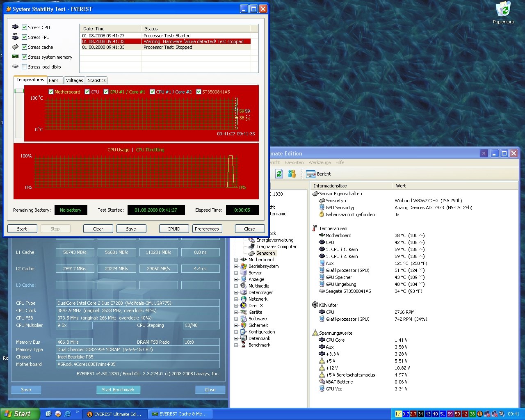Open the Hilfe menu
525x420 pixels.
click(x=340, y=162)
